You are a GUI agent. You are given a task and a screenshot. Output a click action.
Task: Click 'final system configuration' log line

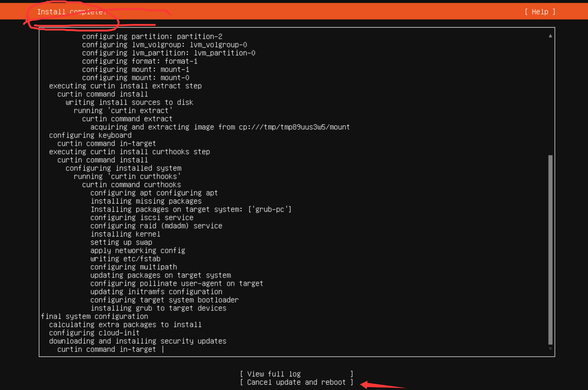coord(94,316)
